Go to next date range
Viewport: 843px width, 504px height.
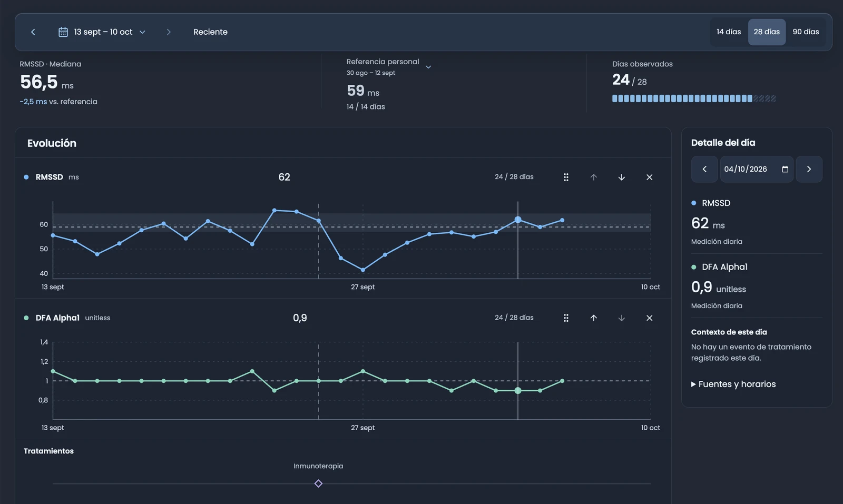pyautogui.click(x=169, y=32)
